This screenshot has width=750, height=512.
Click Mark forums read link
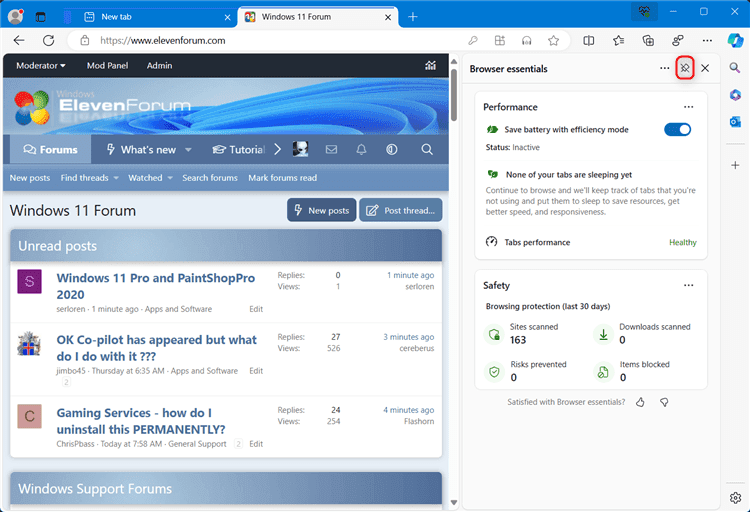282,178
